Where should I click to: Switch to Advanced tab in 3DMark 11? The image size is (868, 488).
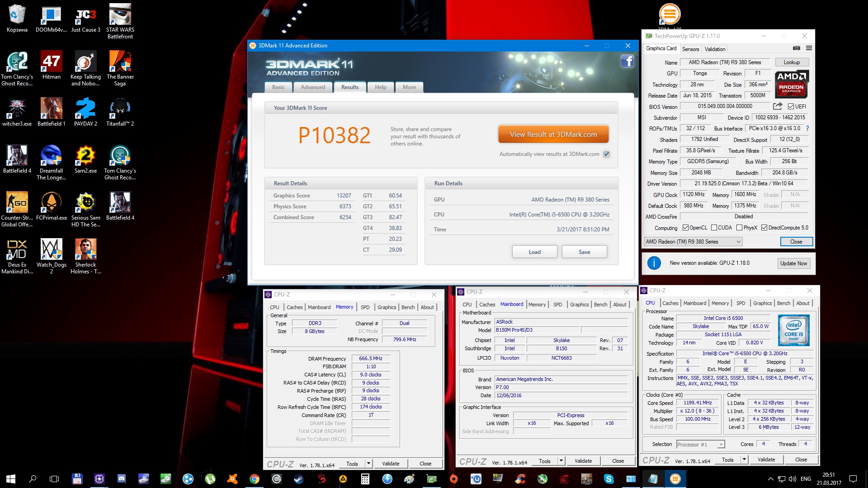pos(313,87)
